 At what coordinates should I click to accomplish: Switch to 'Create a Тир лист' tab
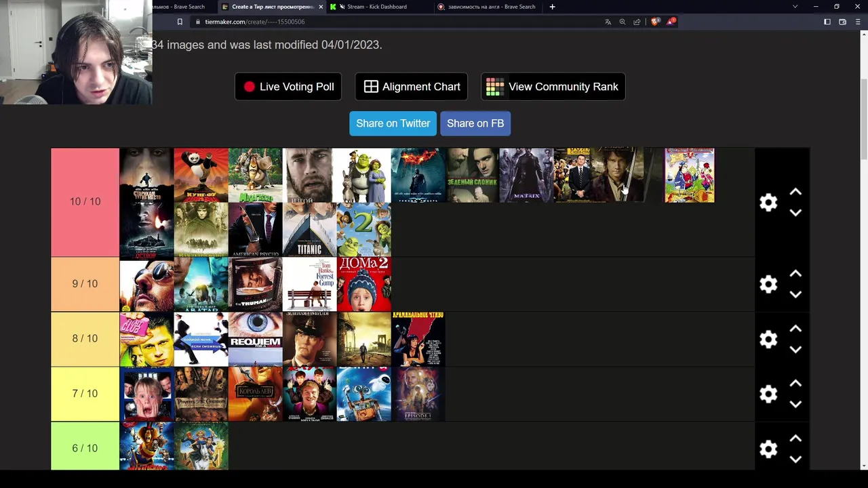pyautogui.click(x=271, y=7)
